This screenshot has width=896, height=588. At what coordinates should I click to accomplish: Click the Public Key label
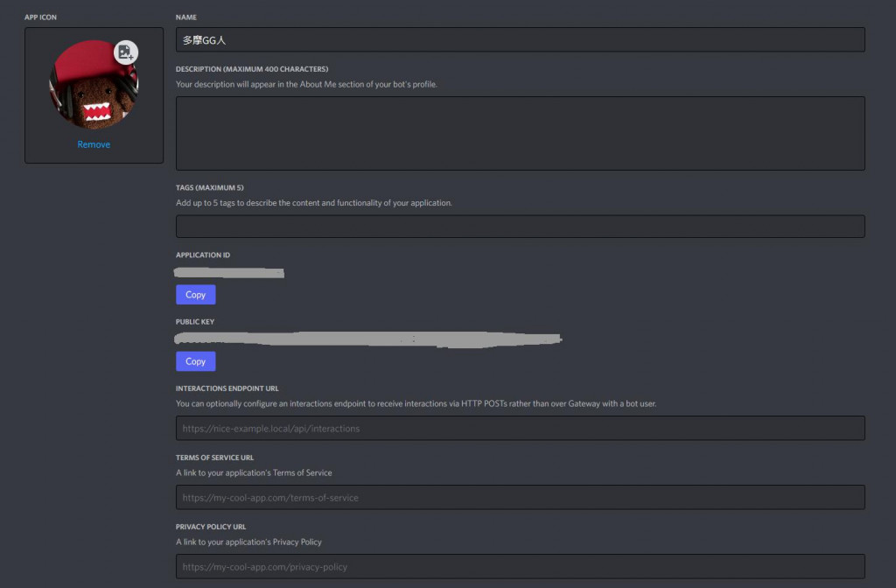tap(195, 322)
